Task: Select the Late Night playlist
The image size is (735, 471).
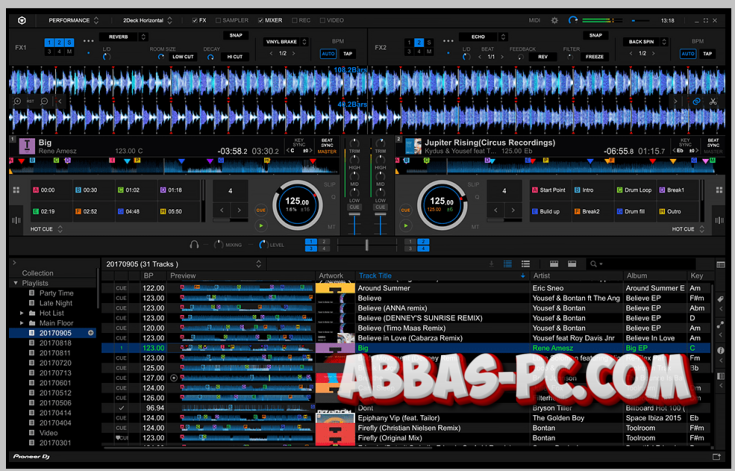Action: [56, 303]
